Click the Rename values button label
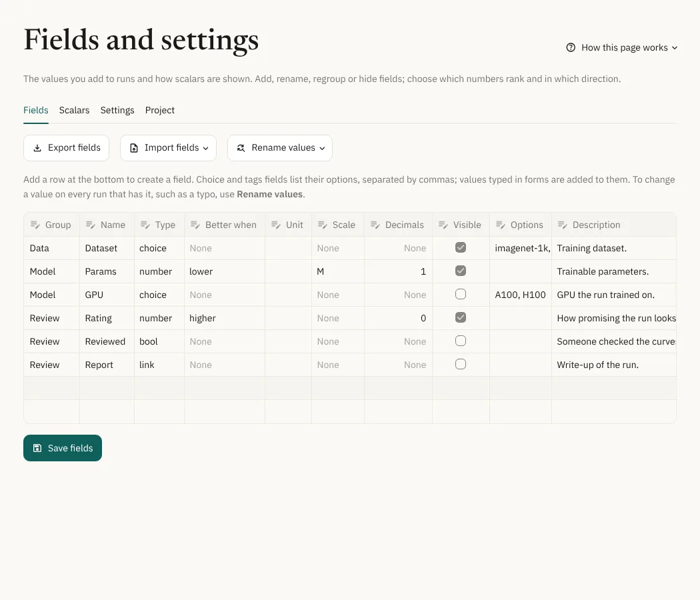This screenshot has height=600, width=700. [283, 148]
